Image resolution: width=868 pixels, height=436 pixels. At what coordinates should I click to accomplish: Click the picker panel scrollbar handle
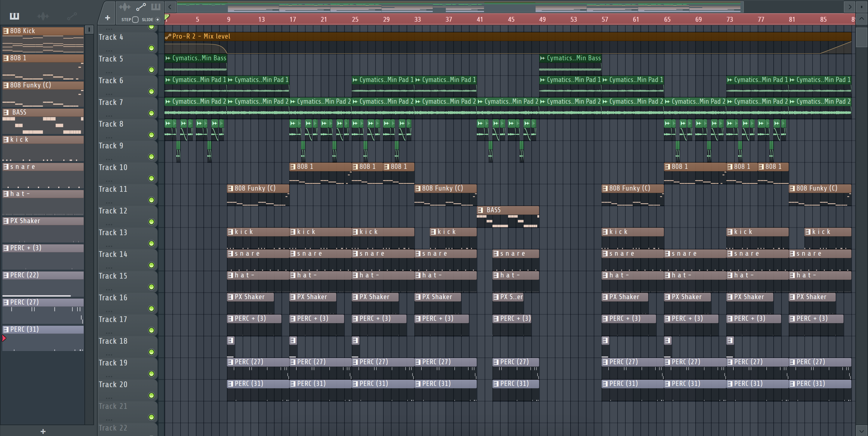[x=89, y=30]
